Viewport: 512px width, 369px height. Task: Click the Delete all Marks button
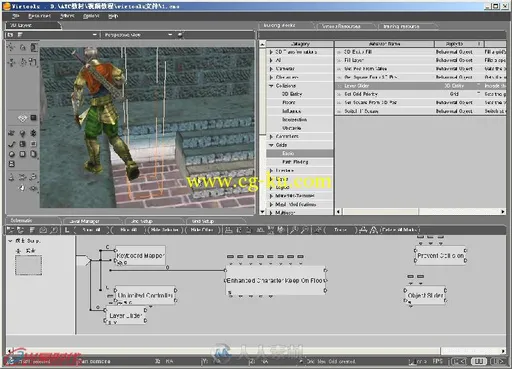399,230
